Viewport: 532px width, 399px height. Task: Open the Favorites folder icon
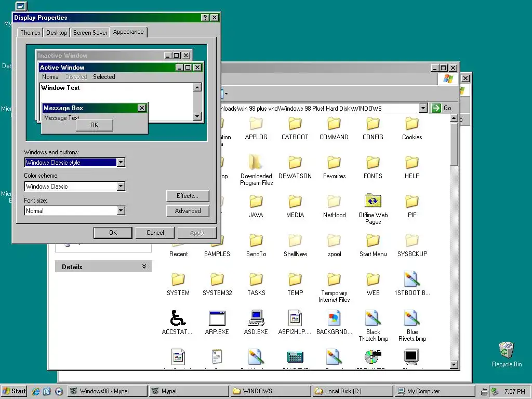tap(334, 163)
